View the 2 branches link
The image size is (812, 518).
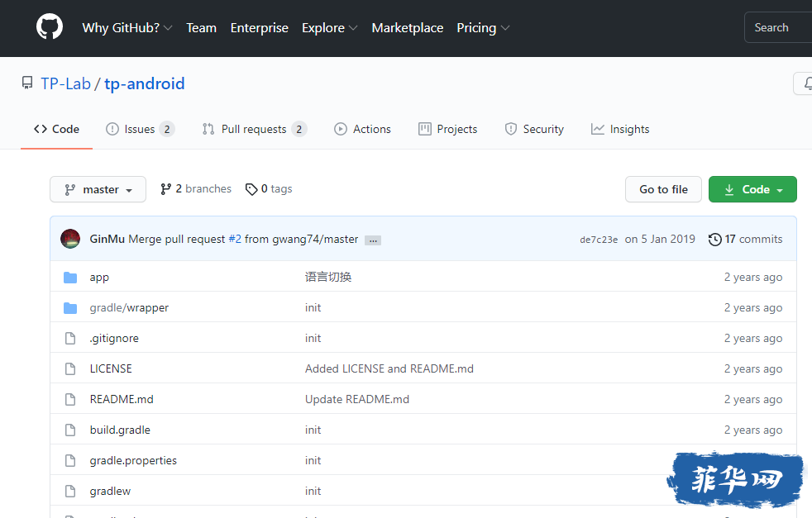point(196,189)
